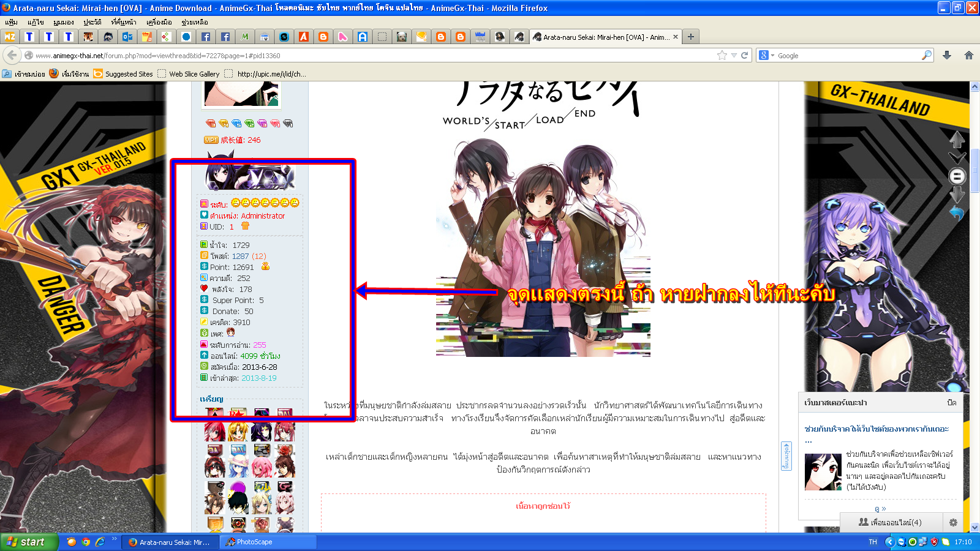Viewport: 980px width, 551px height.
Task: Click the donation notice avatar thumbnail
Action: [x=823, y=471]
